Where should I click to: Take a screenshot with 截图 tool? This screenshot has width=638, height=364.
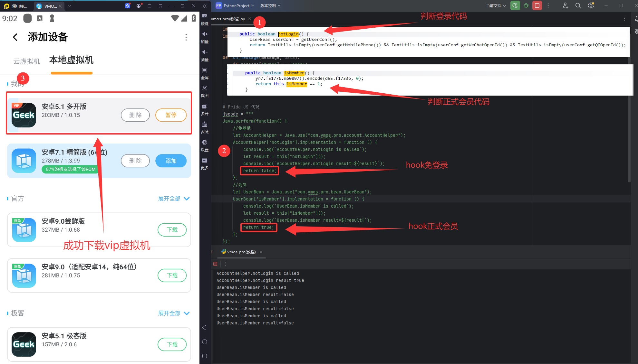coord(205,92)
